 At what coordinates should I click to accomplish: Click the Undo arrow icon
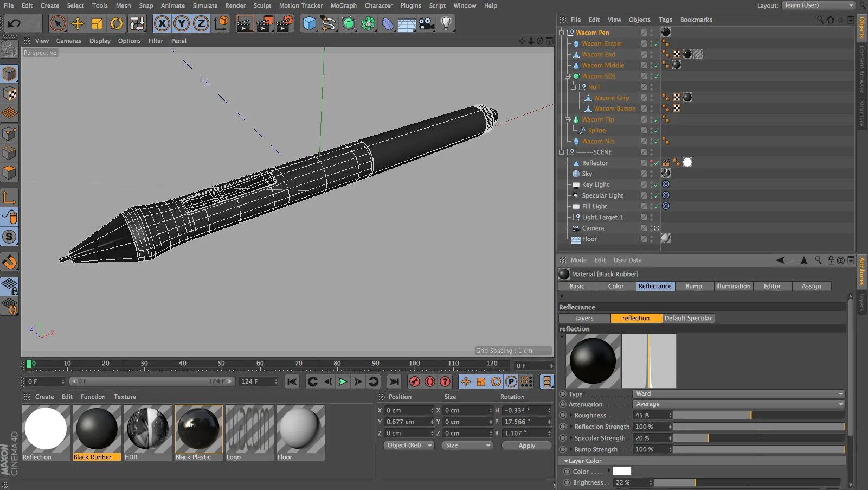14,23
